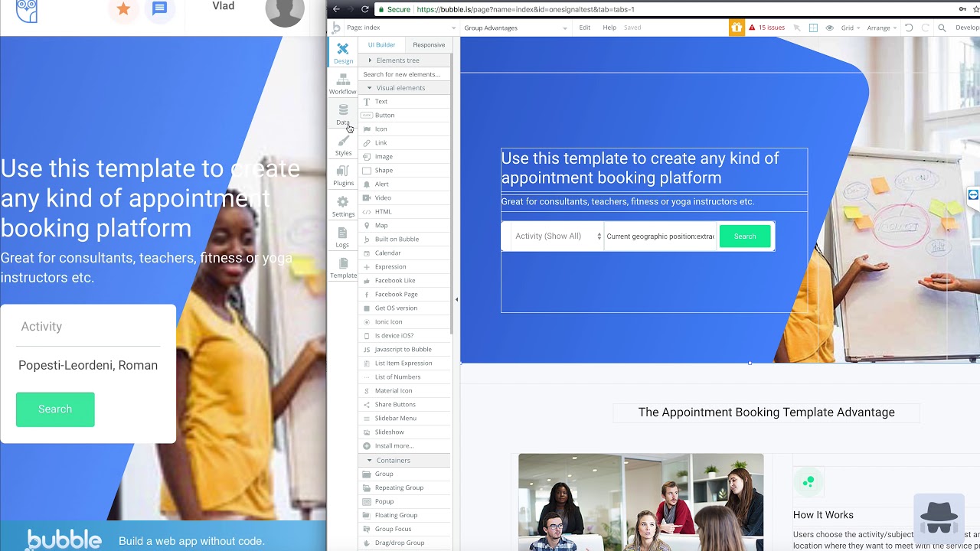Collapse the Containers section
The height and width of the screenshot is (551, 980).
(x=405, y=461)
